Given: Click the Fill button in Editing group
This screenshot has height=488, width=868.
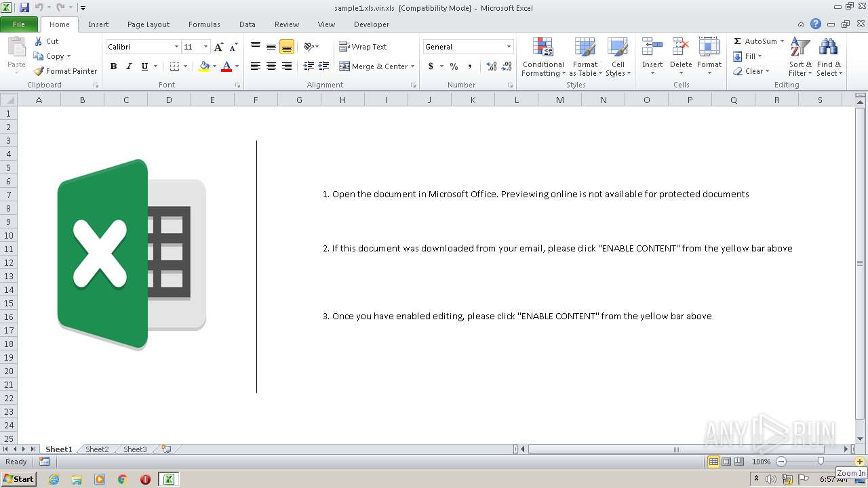Looking at the screenshot, I should click(747, 56).
